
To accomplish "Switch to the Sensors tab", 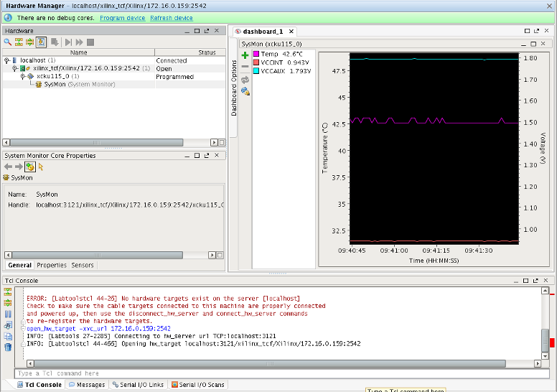I will pyautogui.click(x=83, y=265).
